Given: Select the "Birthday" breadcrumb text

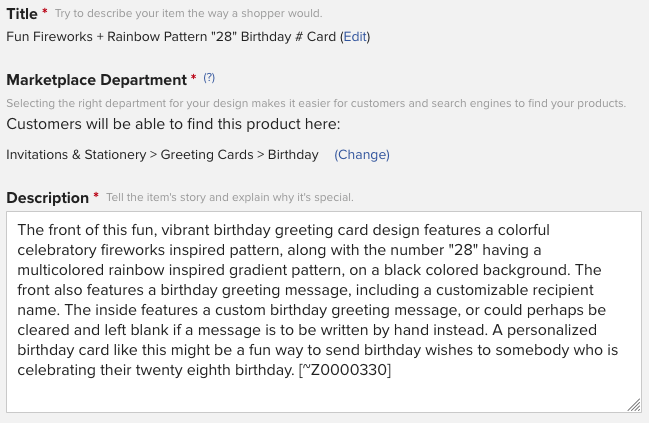Looking at the screenshot, I should (293, 154).
